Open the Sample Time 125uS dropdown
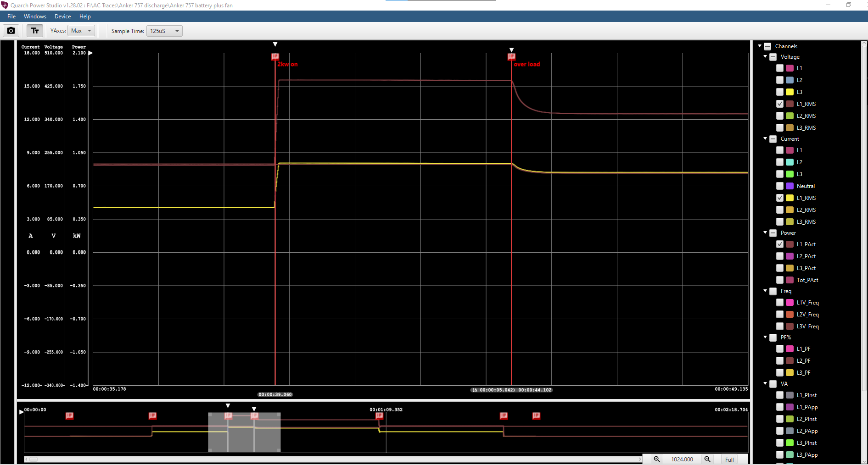Image resolution: width=868 pixels, height=465 pixels. (x=164, y=31)
